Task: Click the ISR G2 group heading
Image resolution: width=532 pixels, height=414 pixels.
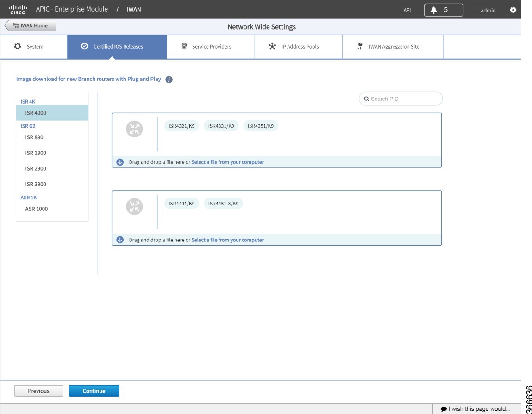Action: (28, 126)
